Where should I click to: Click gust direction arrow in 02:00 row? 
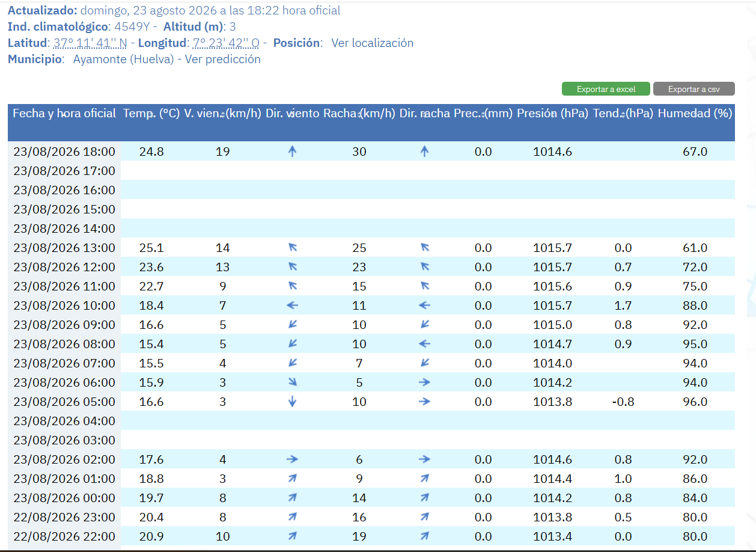pyautogui.click(x=424, y=459)
